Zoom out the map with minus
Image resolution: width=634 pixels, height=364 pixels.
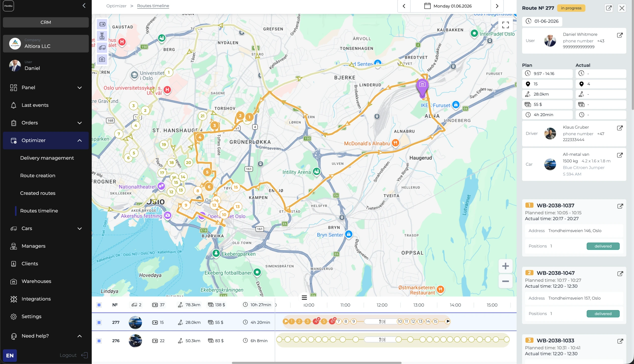pos(505,281)
